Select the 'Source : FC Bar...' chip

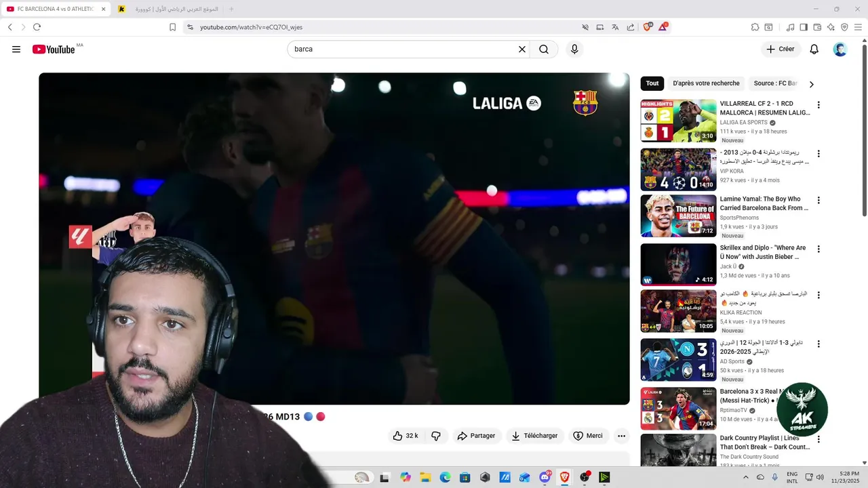(775, 83)
